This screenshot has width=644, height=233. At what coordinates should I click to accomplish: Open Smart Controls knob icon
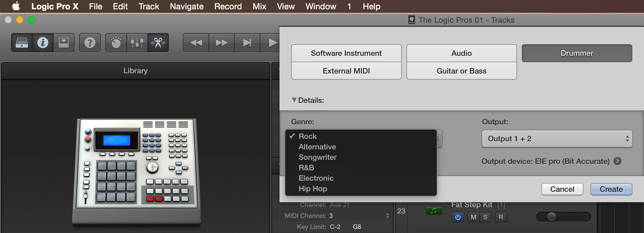coord(116,43)
